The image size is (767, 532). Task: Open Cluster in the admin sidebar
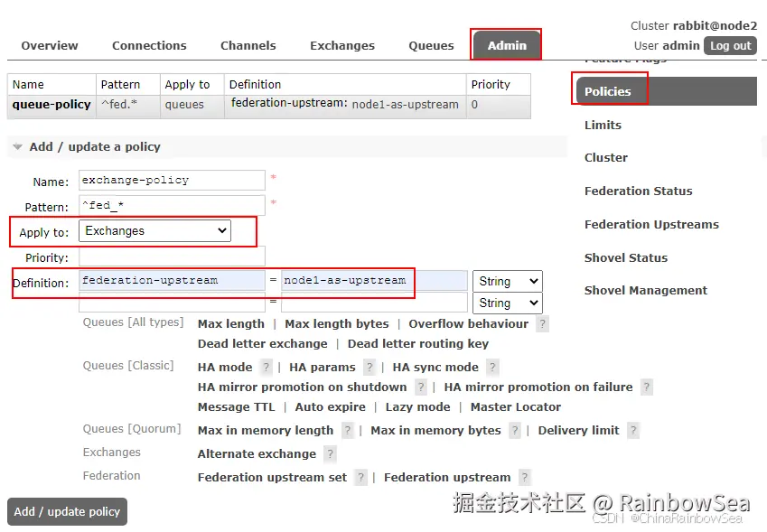605,157
